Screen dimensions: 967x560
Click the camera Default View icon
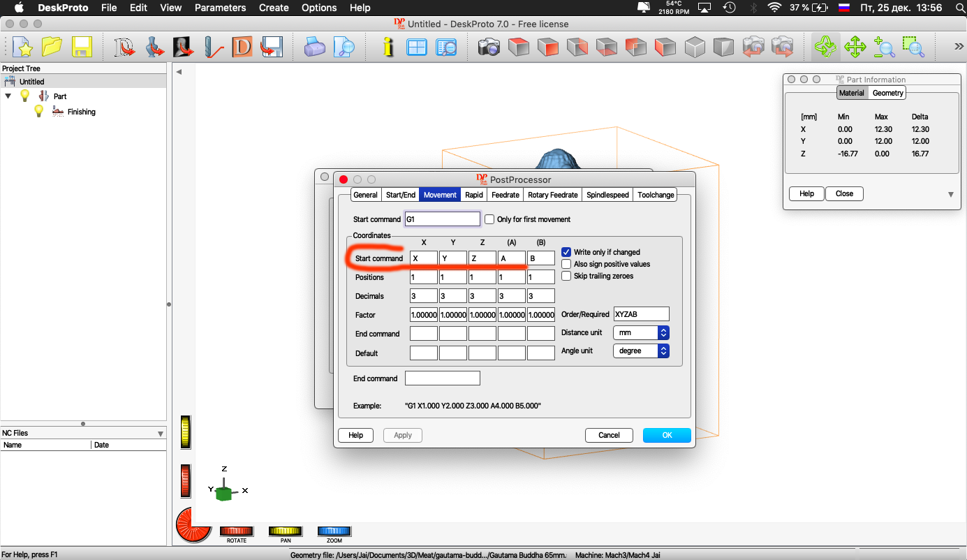(489, 47)
